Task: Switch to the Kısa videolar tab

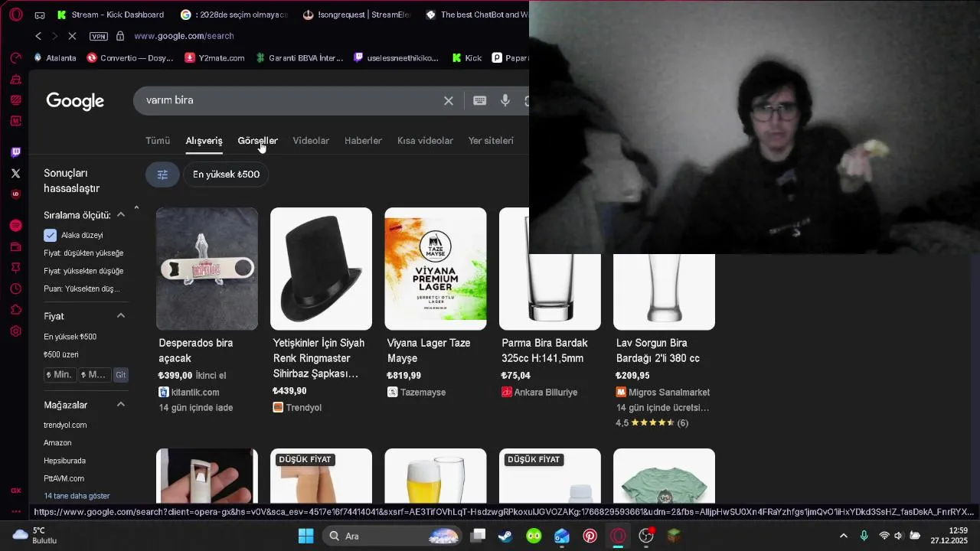Action: click(425, 141)
